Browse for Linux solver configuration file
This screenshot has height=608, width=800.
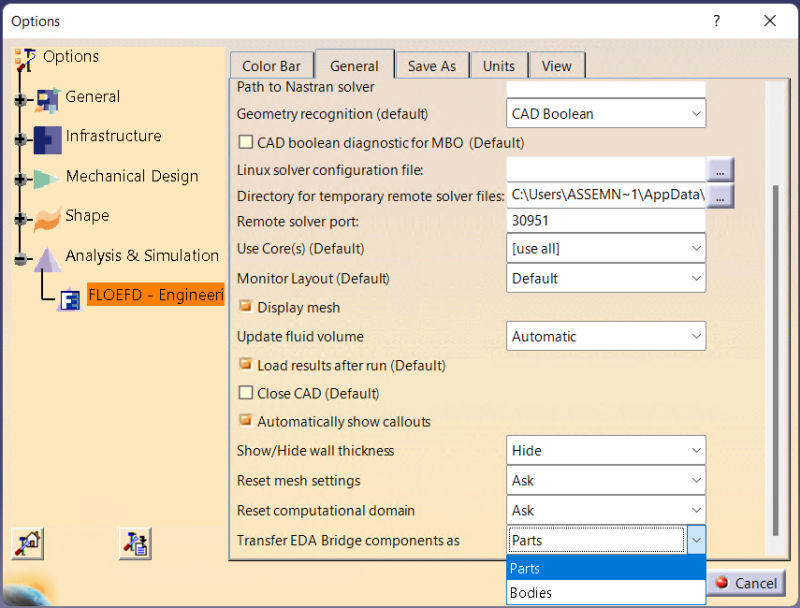click(720, 169)
